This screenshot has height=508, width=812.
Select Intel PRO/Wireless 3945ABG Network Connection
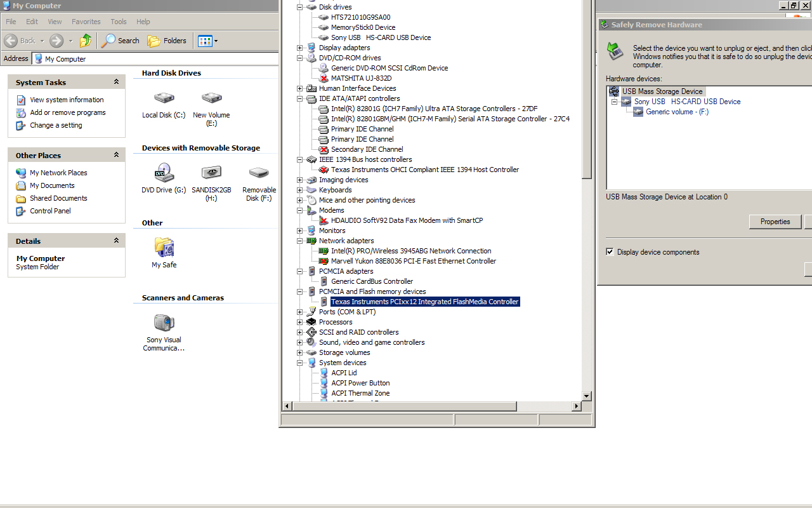(x=411, y=251)
